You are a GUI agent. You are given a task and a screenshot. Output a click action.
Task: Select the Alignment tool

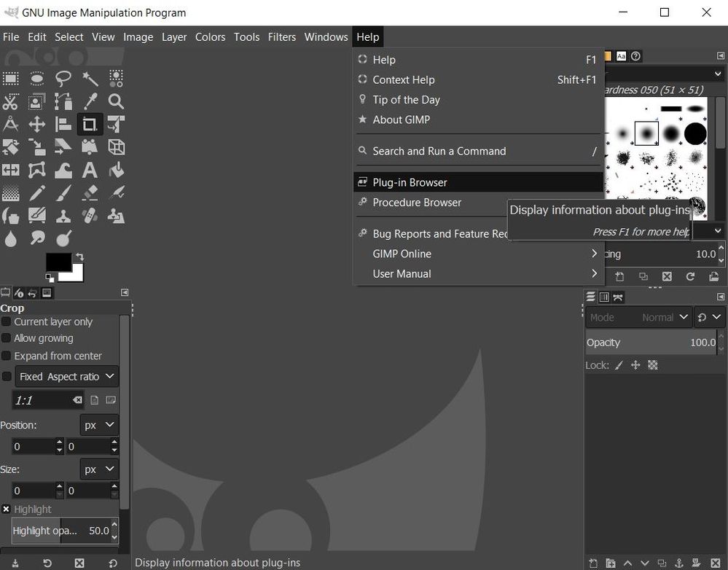coord(63,124)
